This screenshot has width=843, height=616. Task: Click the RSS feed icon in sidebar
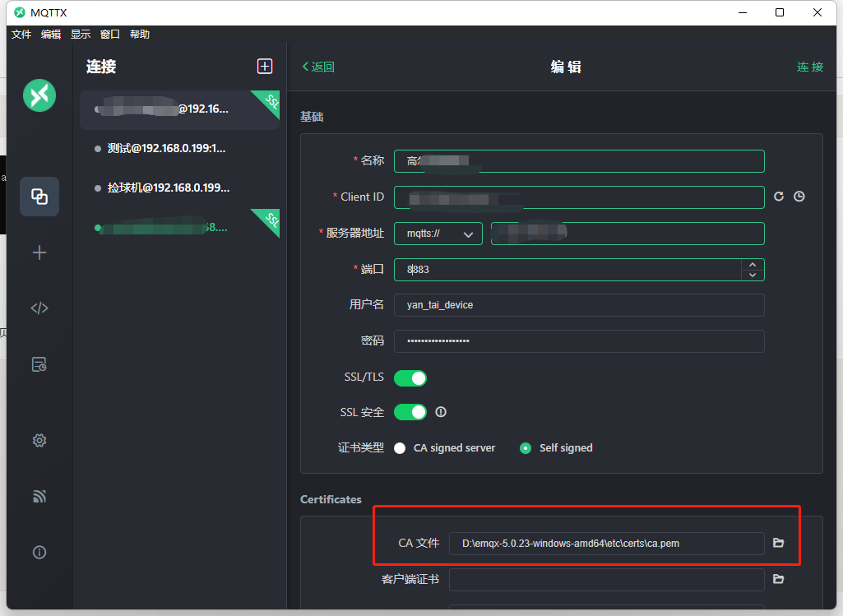39,496
